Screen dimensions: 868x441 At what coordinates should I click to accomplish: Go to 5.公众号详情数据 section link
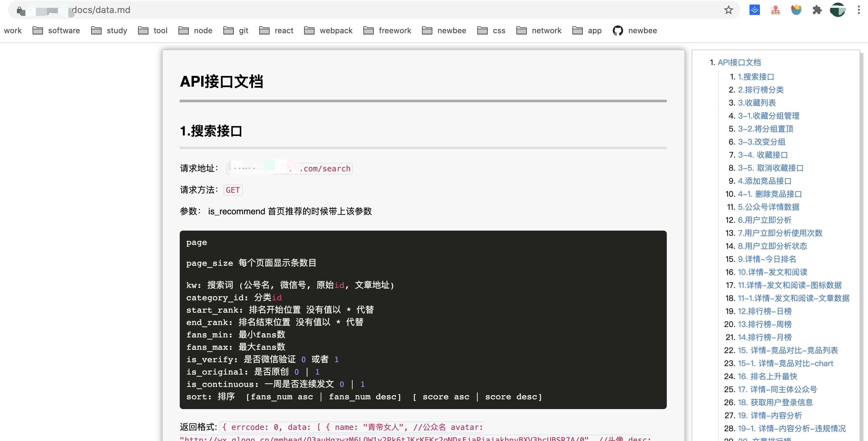(x=768, y=207)
